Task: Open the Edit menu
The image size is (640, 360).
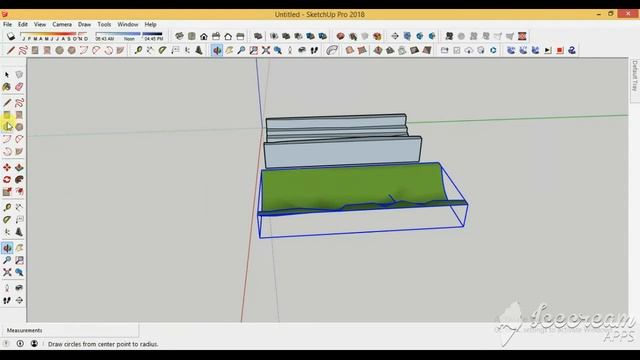Action: (x=23, y=24)
